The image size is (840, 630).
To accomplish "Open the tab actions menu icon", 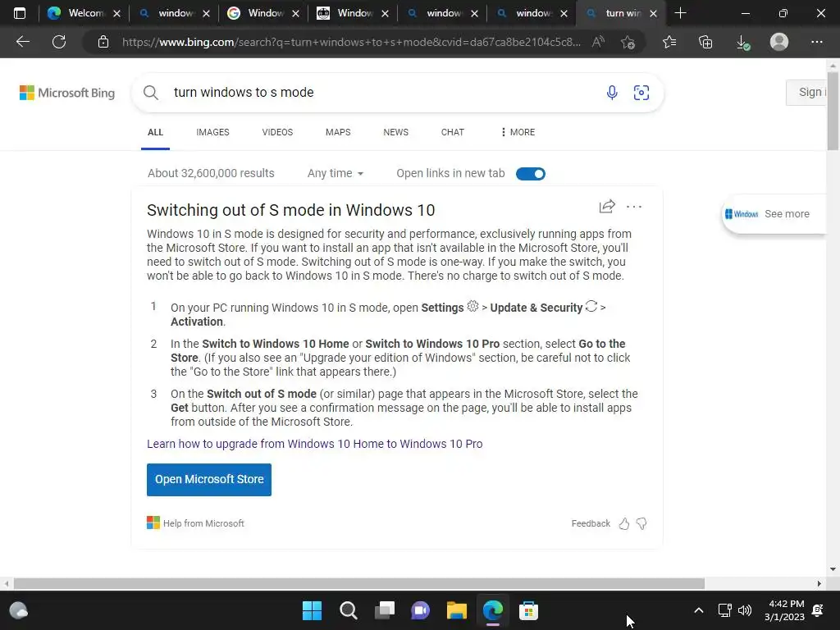I will pyautogui.click(x=20, y=13).
